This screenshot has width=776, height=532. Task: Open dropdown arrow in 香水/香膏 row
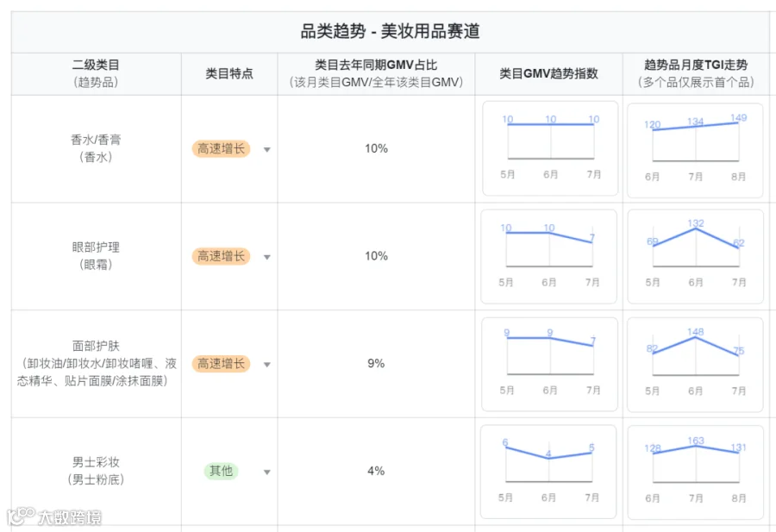point(266,149)
